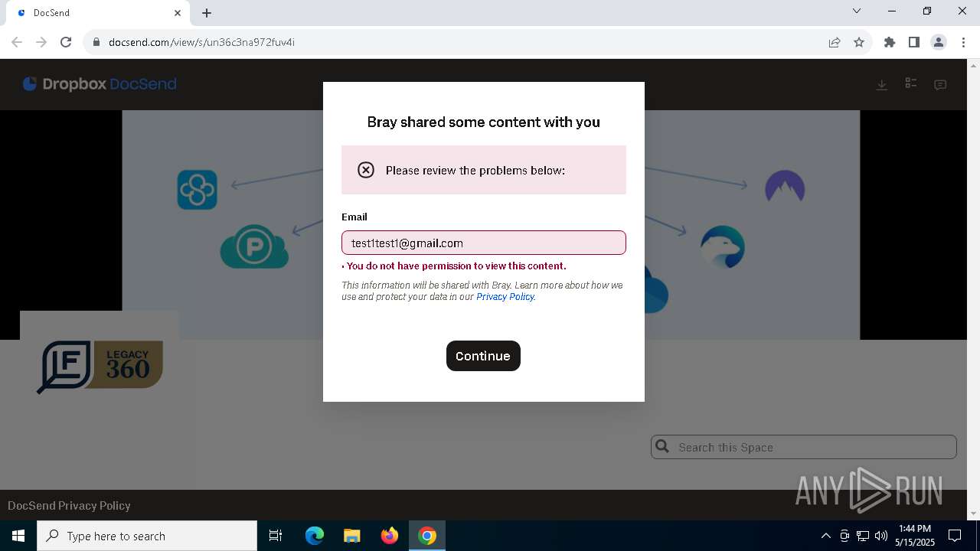
Task: Click the Search this Space field
Action: pyautogui.click(x=804, y=447)
